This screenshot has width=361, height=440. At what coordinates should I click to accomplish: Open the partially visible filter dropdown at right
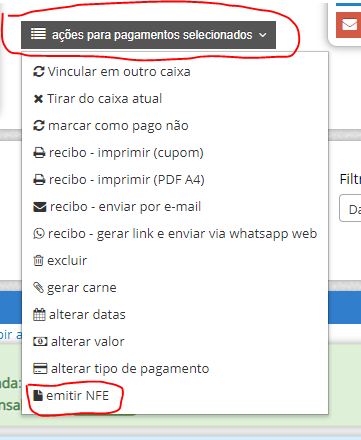tap(350, 209)
